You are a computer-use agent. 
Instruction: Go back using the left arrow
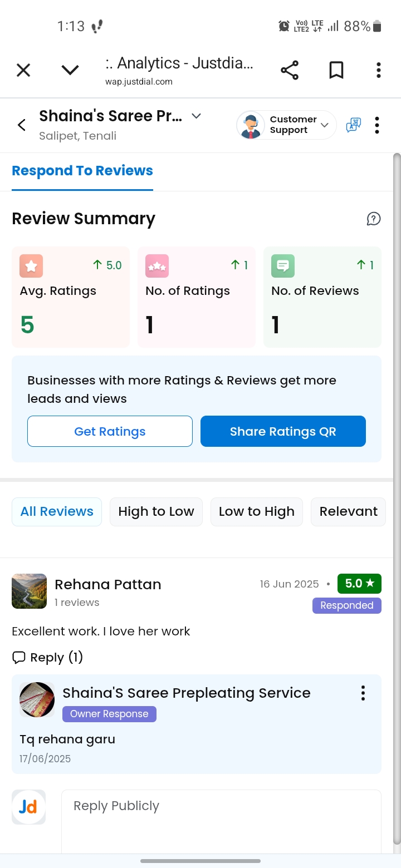point(22,125)
